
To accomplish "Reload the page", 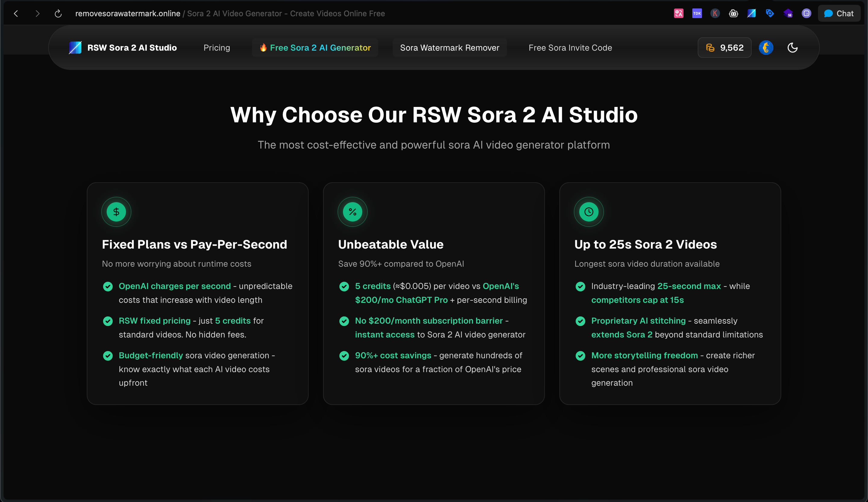I will (x=58, y=14).
